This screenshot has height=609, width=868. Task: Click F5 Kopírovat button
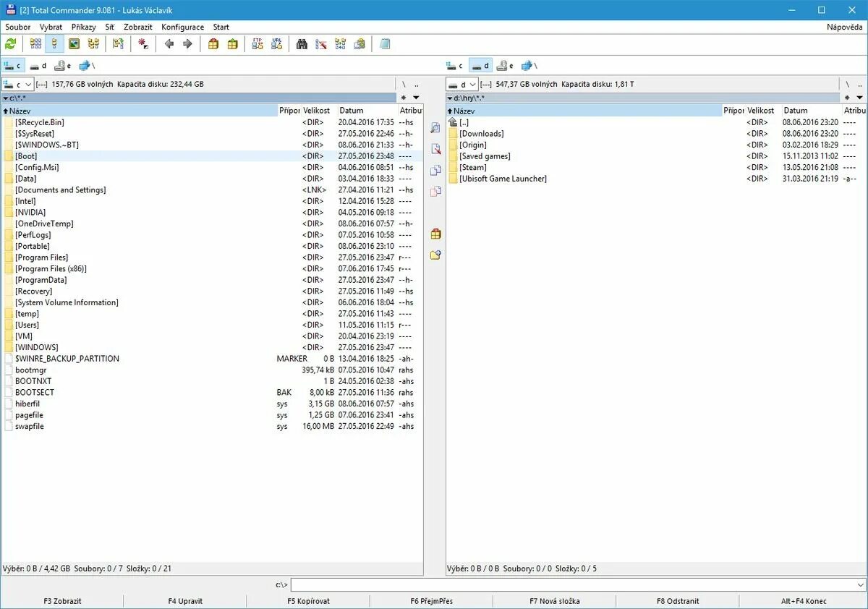(308, 601)
